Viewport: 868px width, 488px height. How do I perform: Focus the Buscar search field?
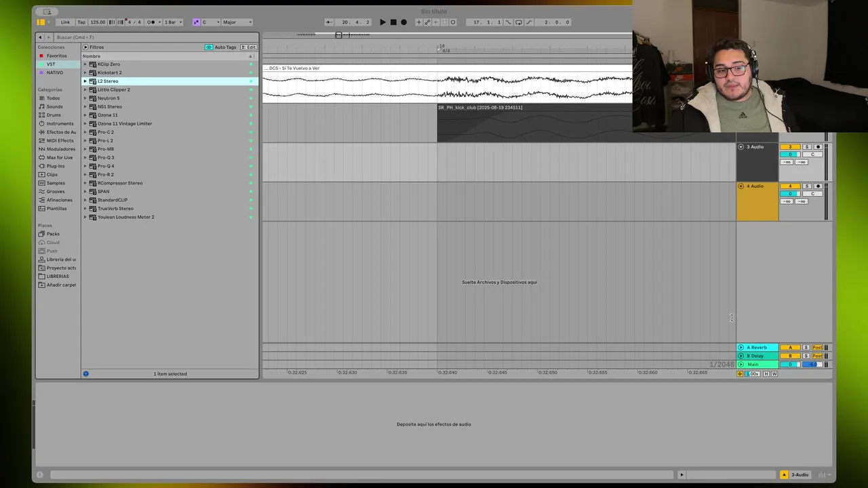[156, 37]
